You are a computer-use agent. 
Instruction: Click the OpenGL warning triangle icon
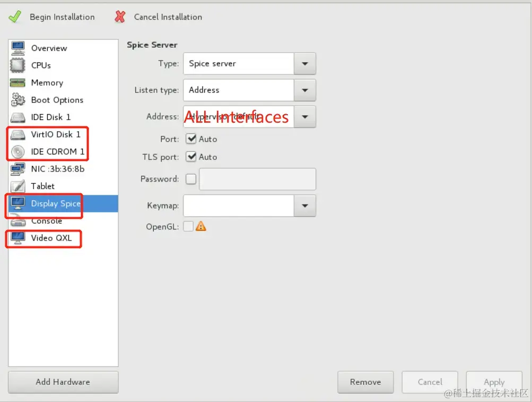tap(201, 226)
